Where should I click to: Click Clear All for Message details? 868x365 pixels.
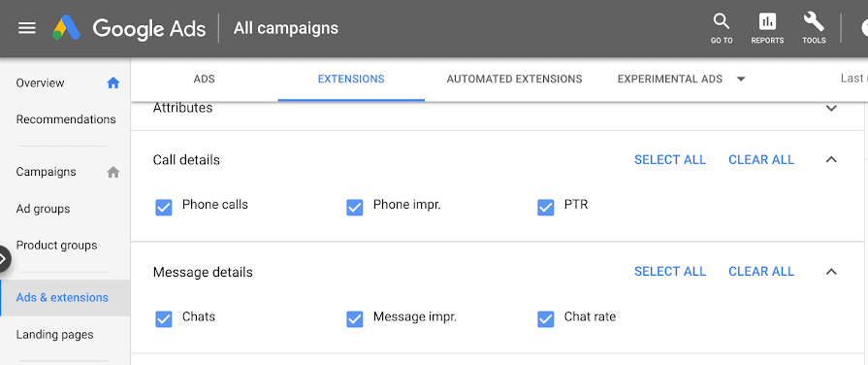tap(761, 272)
